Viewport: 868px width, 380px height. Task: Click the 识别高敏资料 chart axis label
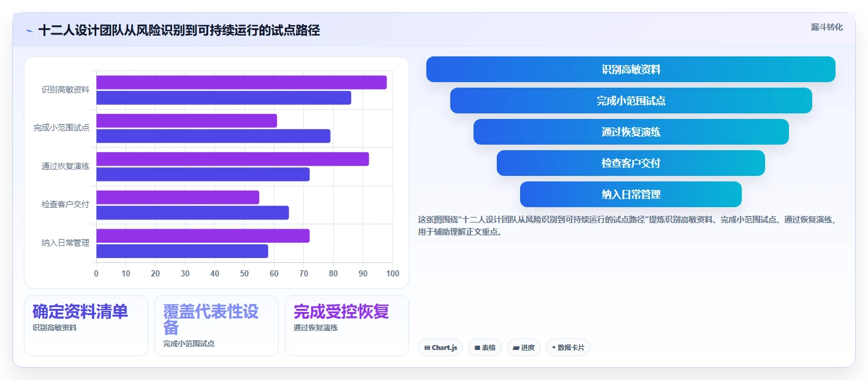66,89
